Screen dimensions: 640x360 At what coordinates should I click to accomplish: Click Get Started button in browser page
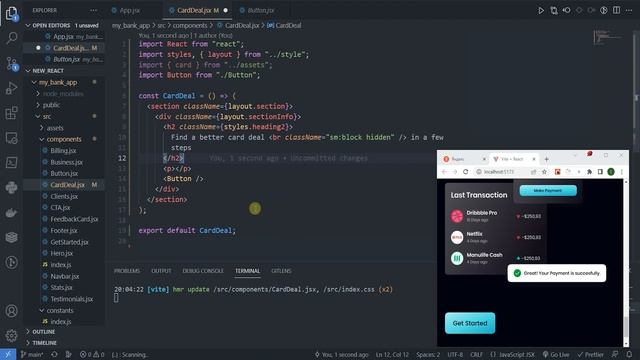pos(470,323)
